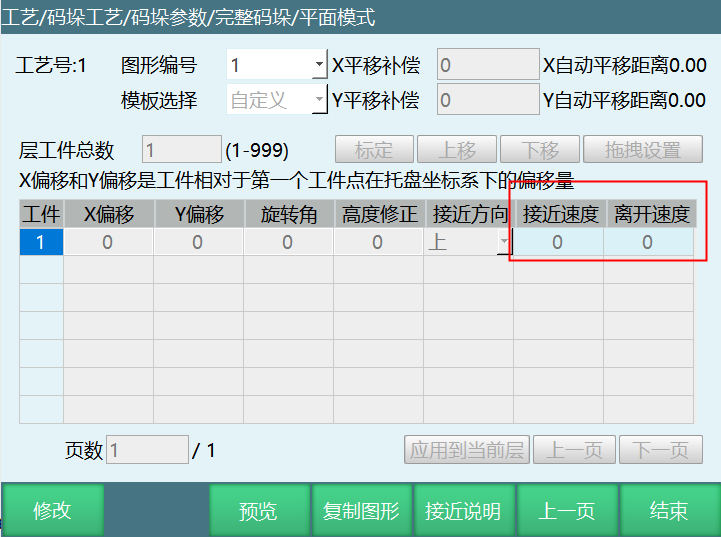Click the 离开速度 cell in row 1
721x537 pixels.
pos(647,242)
